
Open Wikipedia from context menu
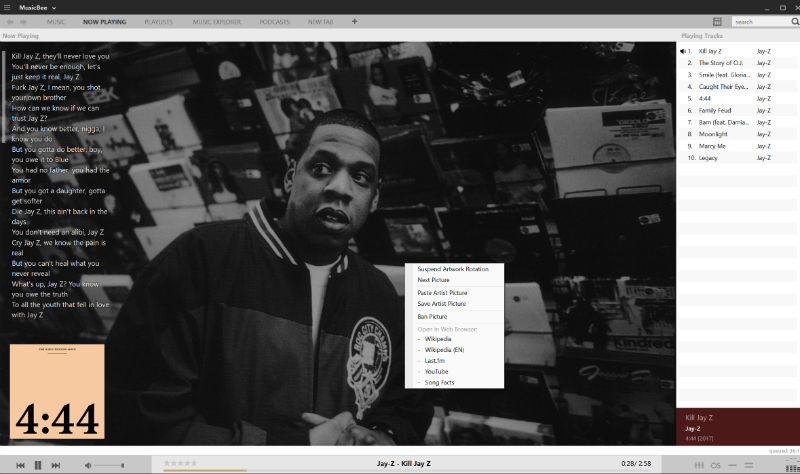pos(454,339)
